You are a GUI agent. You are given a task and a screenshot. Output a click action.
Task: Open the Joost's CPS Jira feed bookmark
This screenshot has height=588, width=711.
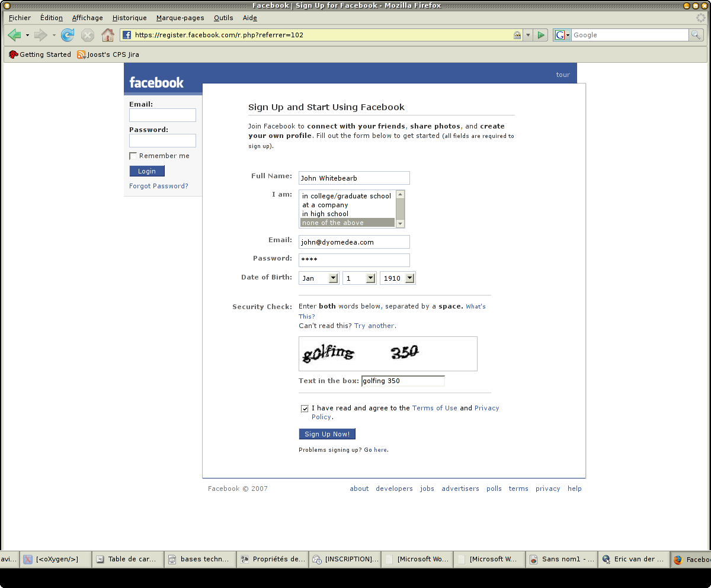point(108,54)
